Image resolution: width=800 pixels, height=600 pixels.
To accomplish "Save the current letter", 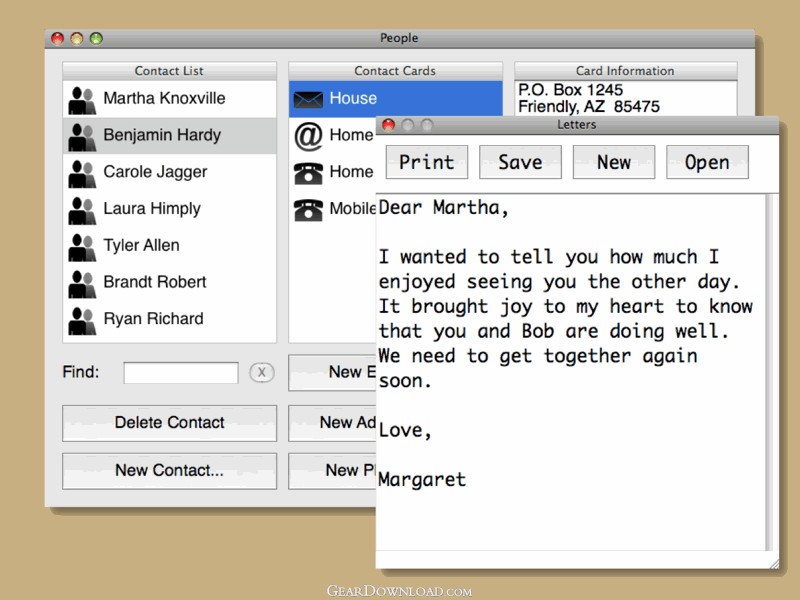I will [x=520, y=162].
